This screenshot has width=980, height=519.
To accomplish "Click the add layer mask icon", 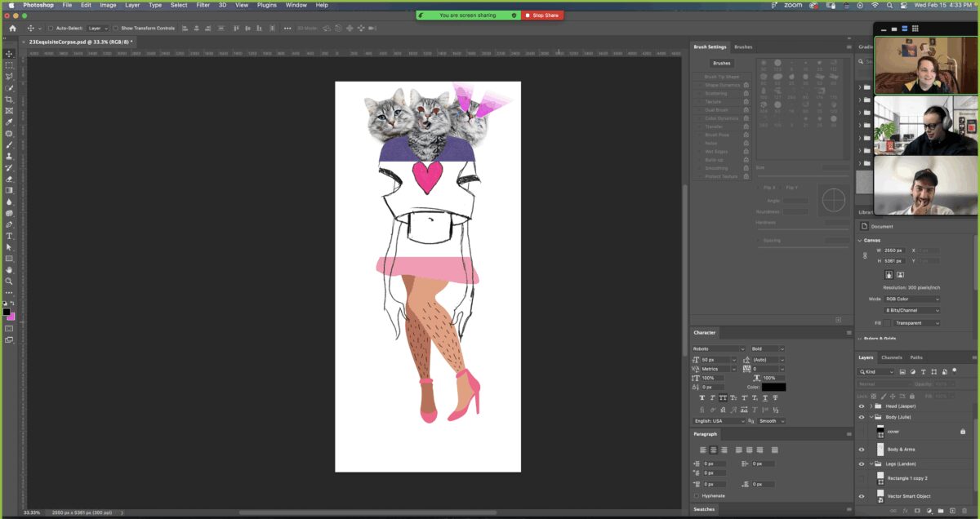I will 918,511.
